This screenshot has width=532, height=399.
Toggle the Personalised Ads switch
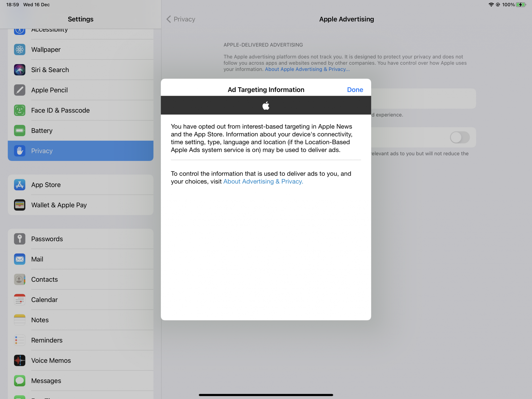(x=459, y=138)
